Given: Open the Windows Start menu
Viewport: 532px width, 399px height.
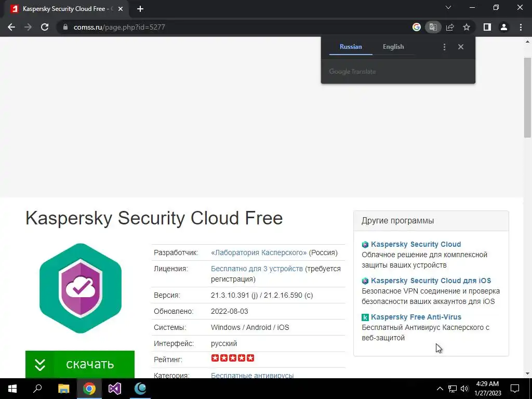Looking at the screenshot, I should click(12, 389).
